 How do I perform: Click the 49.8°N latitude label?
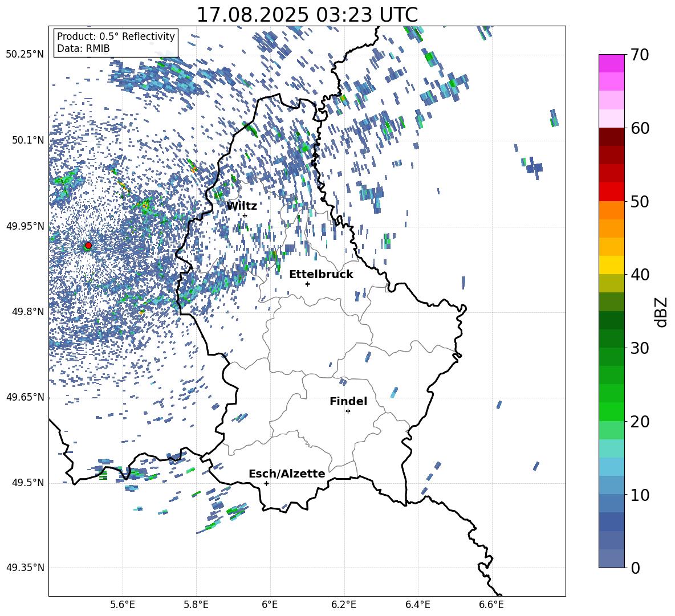click(x=27, y=312)
